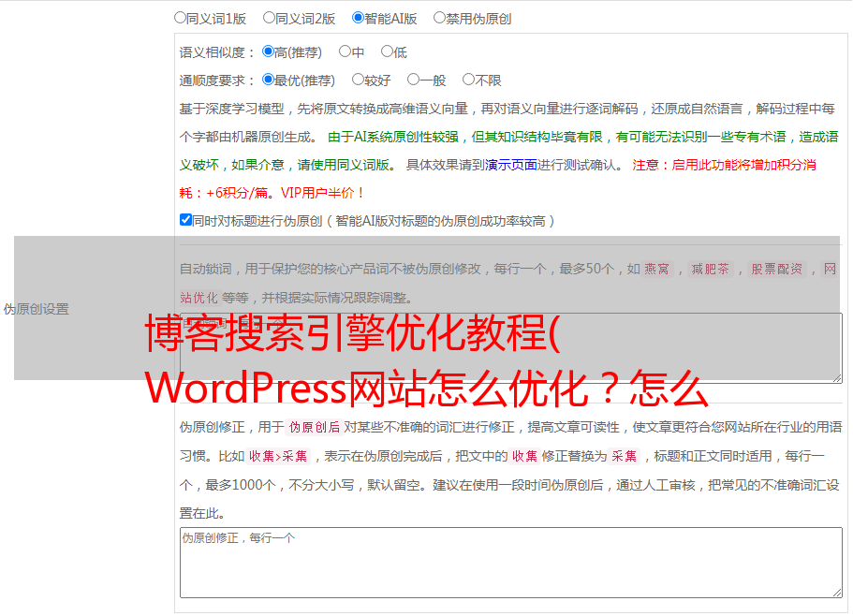The image size is (853, 616).
Task: Choose 最优(推荐) for 通顺度要求
Action: (x=268, y=81)
